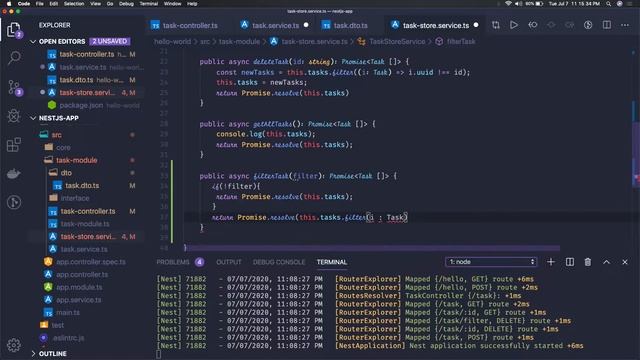Expand the core folder
The width and height of the screenshot is (640, 360).
coord(63,147)
